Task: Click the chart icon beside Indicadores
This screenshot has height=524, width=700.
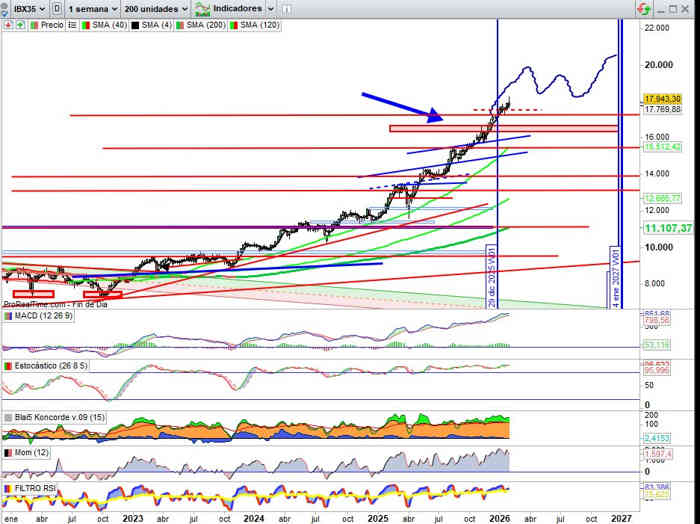Action: [205, 7]
